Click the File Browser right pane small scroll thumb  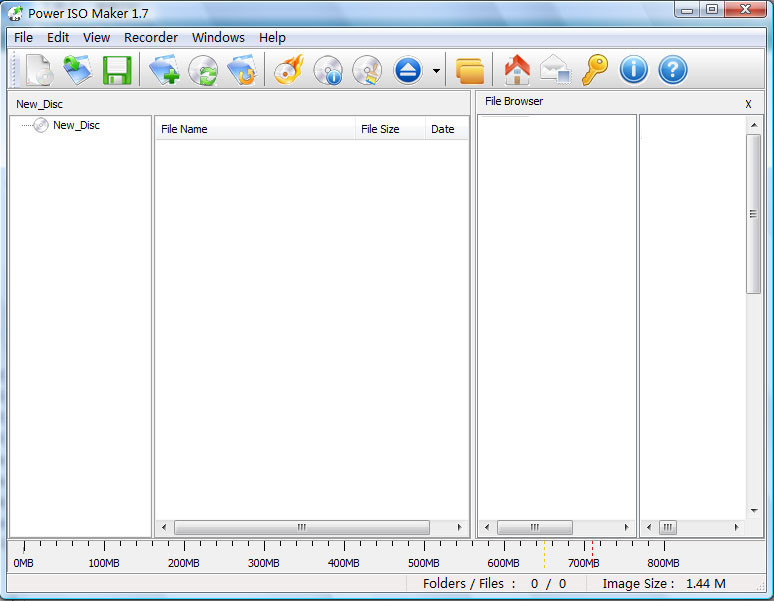click(668, 527)
